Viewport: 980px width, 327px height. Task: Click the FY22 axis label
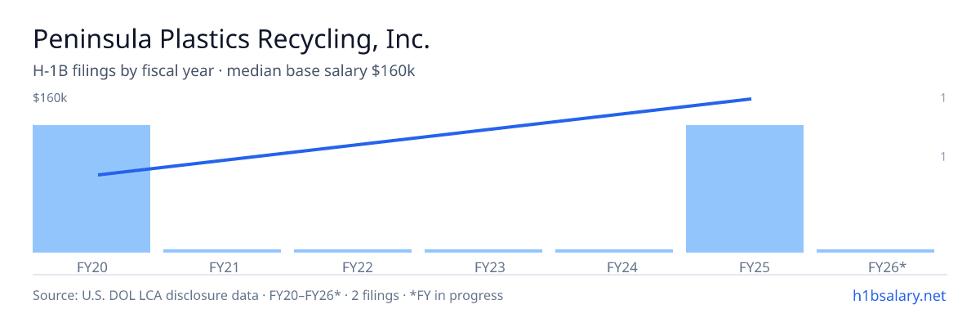click(x=353, y=267)
